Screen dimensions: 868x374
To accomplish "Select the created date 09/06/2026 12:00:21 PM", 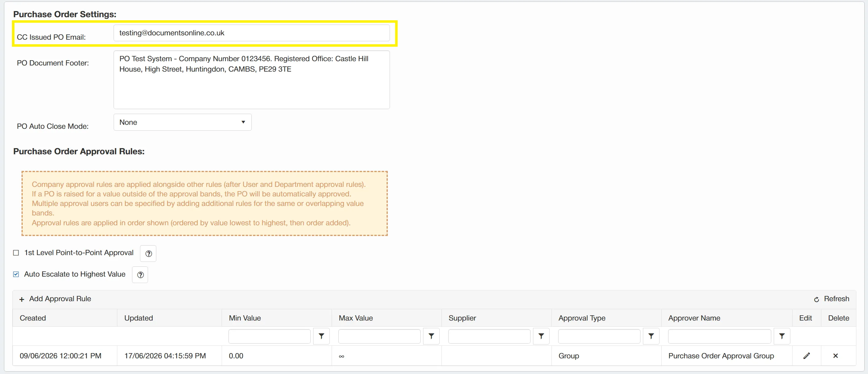I will (x=61, y=356).
